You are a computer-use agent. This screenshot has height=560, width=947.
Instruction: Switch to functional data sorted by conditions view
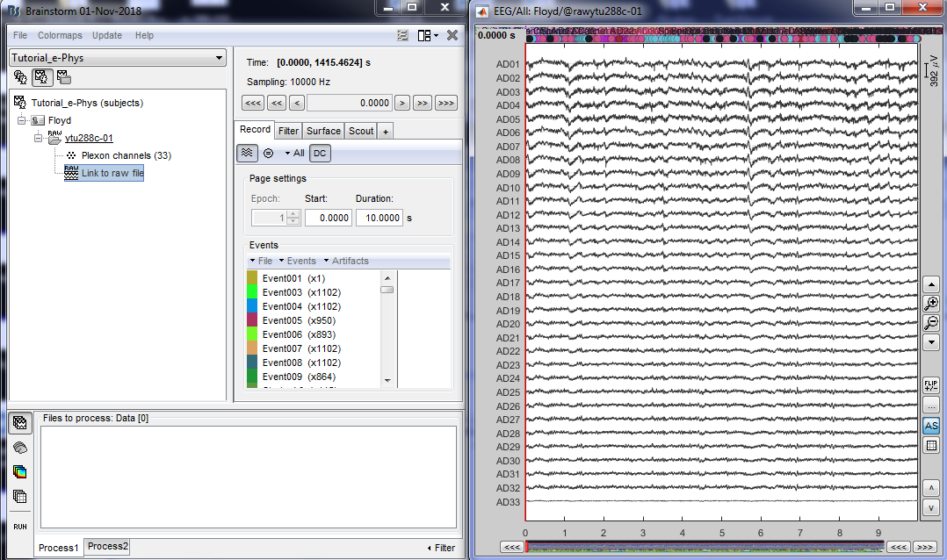pyautogui.click(x=64, y=77)
